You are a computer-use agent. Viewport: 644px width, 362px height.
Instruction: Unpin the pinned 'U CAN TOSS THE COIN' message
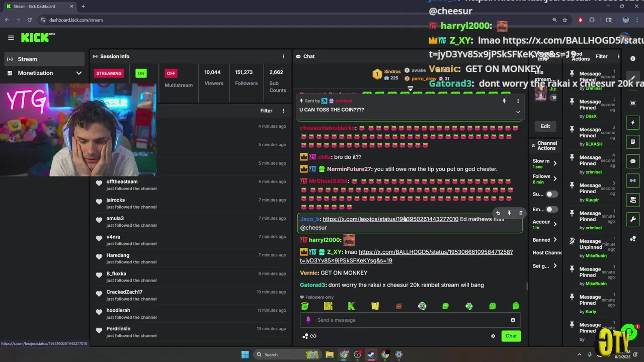504,101
